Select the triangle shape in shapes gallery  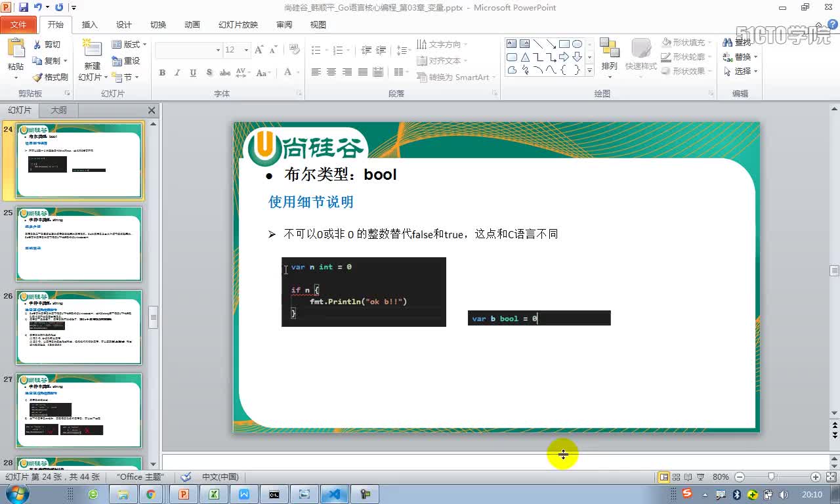(525, 57)
